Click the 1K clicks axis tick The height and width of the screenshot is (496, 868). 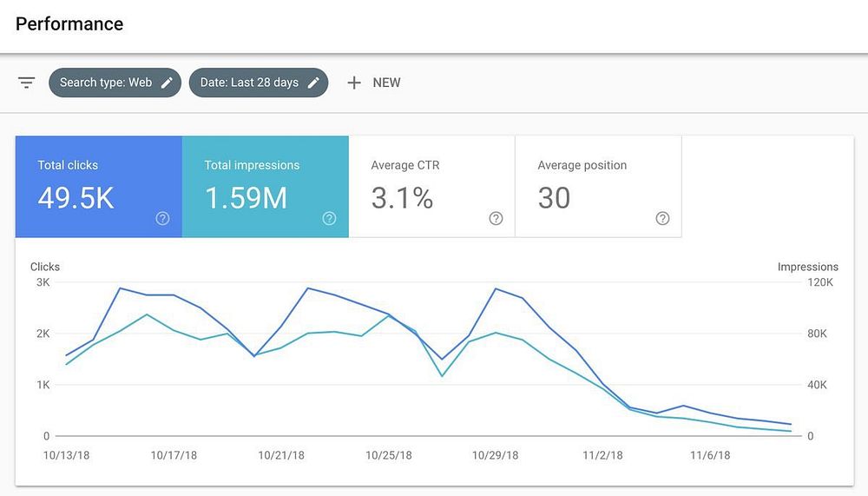click(43, 385)
